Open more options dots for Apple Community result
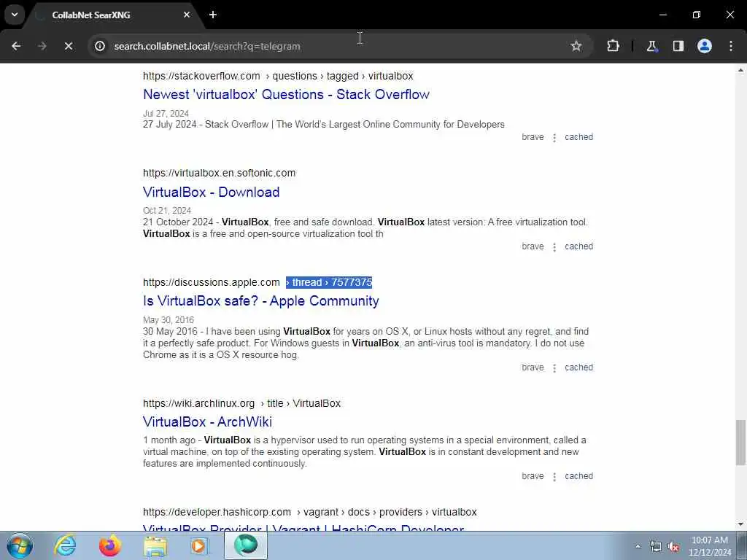This screenshot has height=560, width=747. point(554,368)
